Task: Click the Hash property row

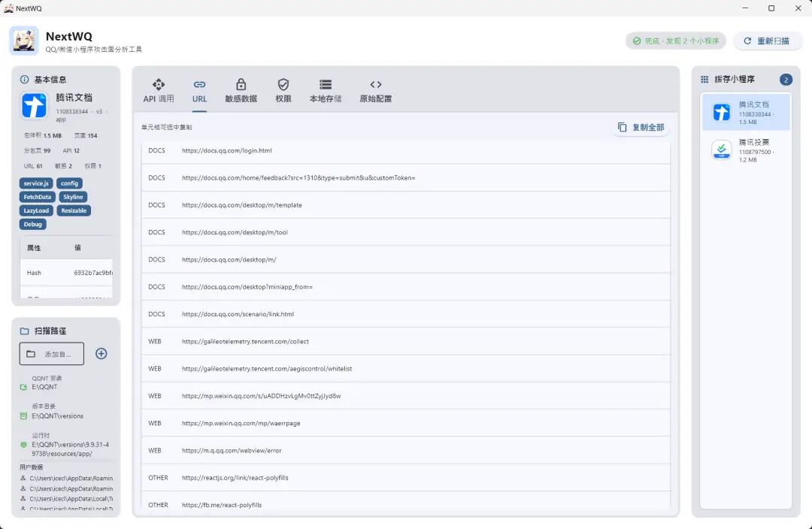Action: (x=66, y=273)
